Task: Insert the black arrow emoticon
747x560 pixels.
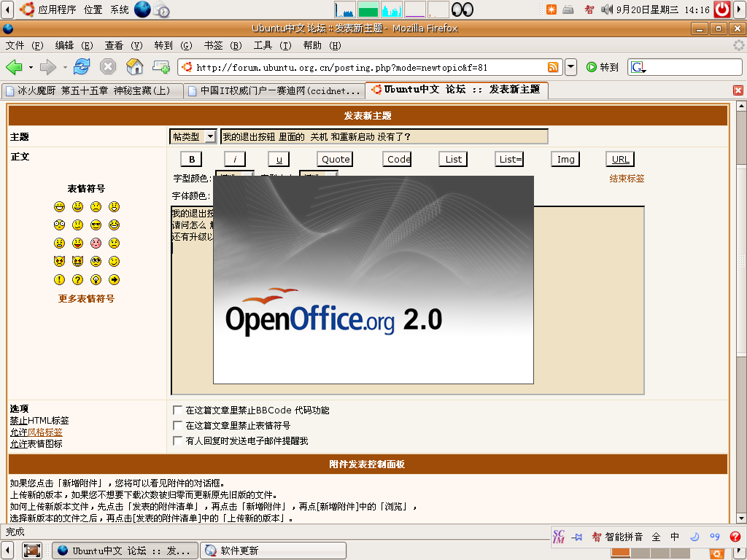Action: pos(114,279)
